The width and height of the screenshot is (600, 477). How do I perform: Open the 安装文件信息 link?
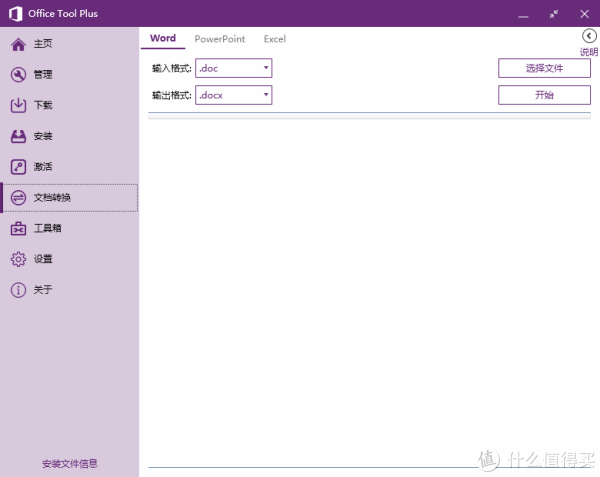tap(70, 464)
